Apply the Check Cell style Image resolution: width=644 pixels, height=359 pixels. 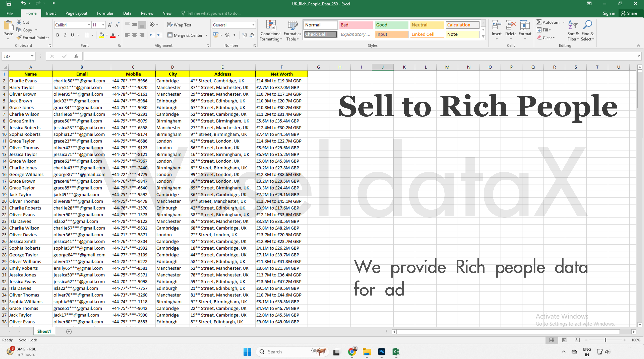coord(320,34)
